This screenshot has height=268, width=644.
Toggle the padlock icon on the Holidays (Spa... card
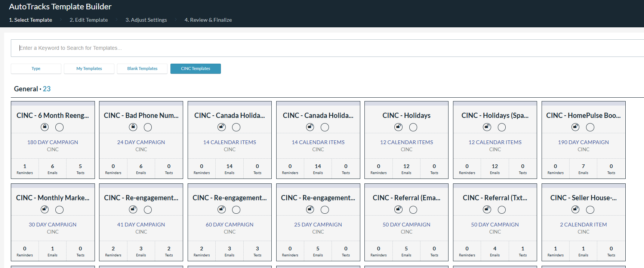487,127
